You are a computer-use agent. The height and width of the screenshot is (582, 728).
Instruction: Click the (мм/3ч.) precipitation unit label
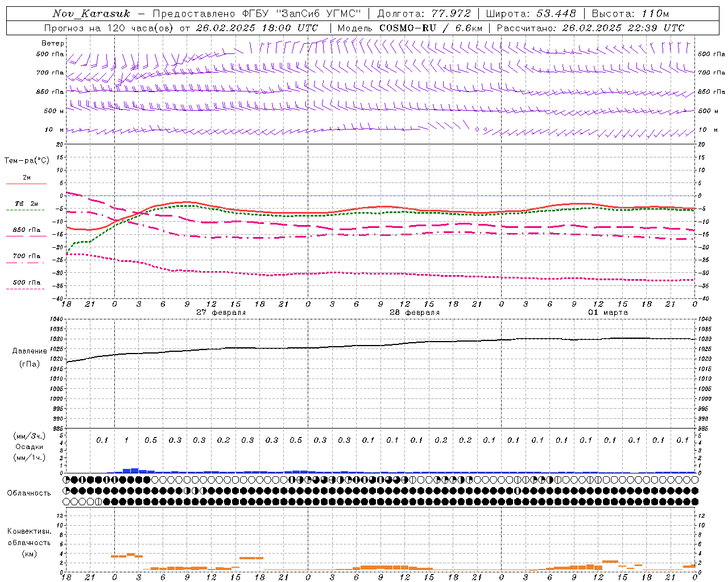point(30,436)
